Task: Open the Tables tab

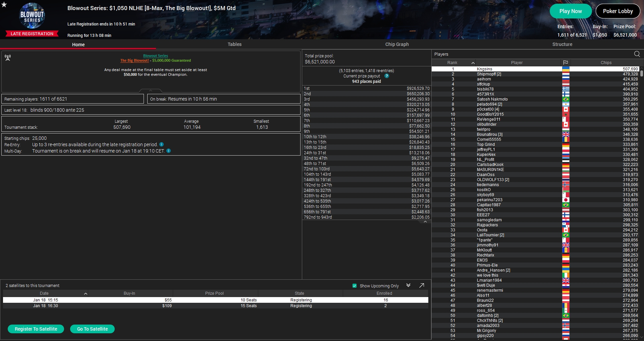Action: (x=234, y=44)
